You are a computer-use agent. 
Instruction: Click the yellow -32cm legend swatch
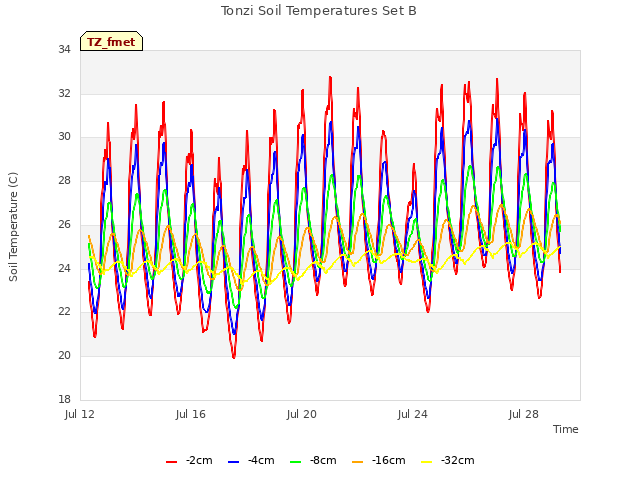tap(427, 462)
